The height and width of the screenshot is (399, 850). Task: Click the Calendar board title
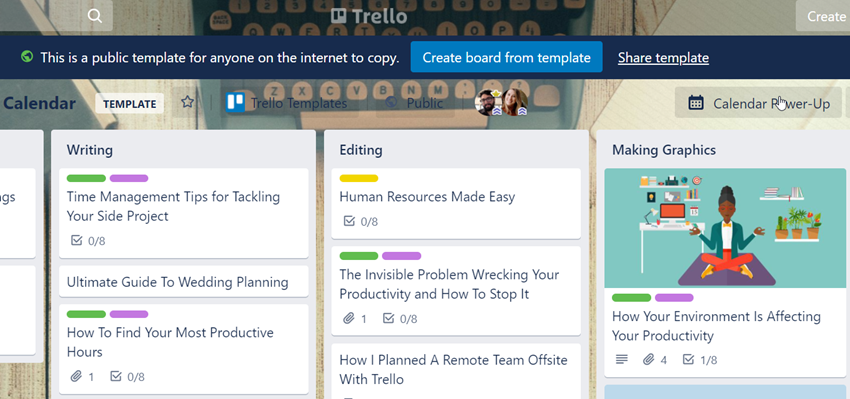[x=39, y=103]
